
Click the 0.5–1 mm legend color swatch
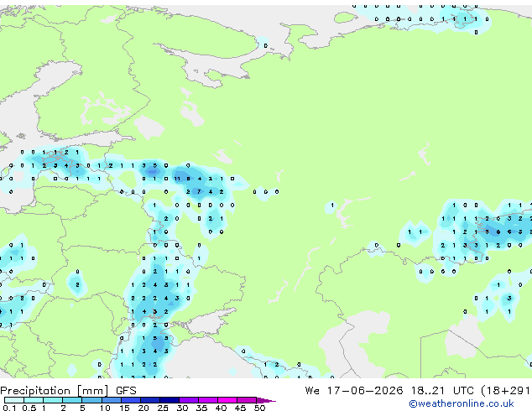click(x=34, y=400)
